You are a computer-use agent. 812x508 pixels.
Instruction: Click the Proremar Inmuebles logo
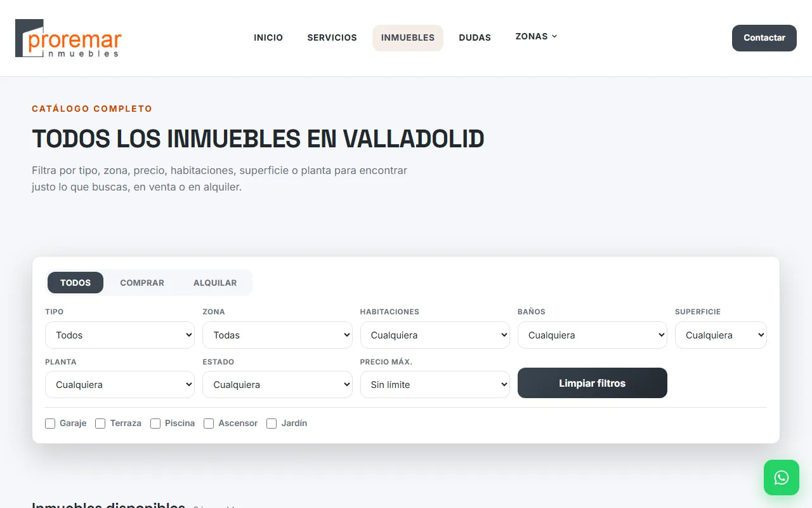coord(69,38)
